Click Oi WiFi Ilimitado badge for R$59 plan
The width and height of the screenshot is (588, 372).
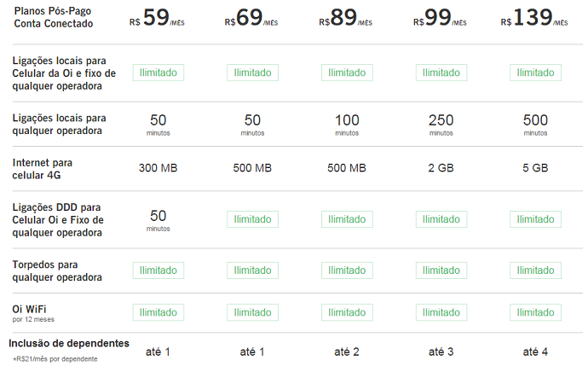[158, 312]
